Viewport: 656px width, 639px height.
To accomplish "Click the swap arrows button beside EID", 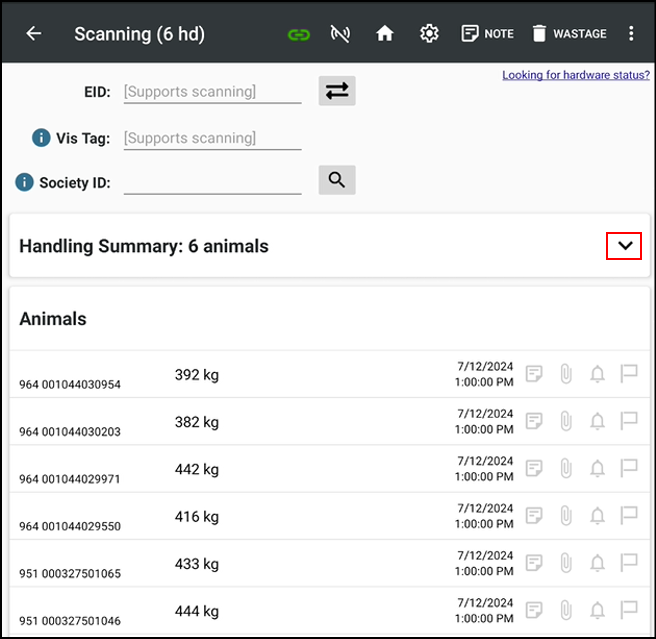I will [x=337, y=91].
